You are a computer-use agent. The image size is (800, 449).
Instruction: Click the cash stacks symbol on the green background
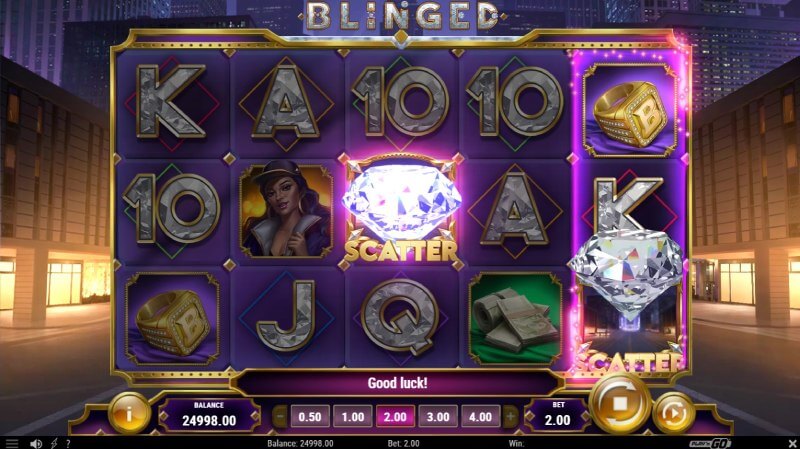click(515, 318)
